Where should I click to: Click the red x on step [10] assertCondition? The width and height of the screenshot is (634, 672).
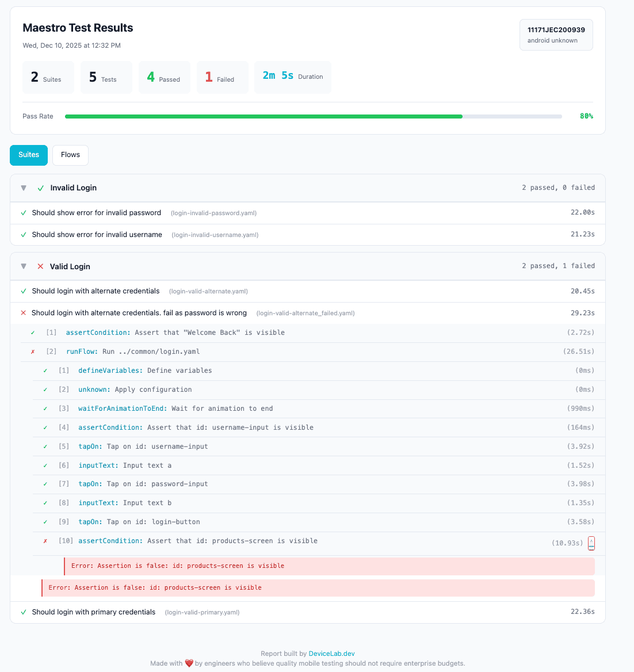pyautogui.click(x=45, y=541)
